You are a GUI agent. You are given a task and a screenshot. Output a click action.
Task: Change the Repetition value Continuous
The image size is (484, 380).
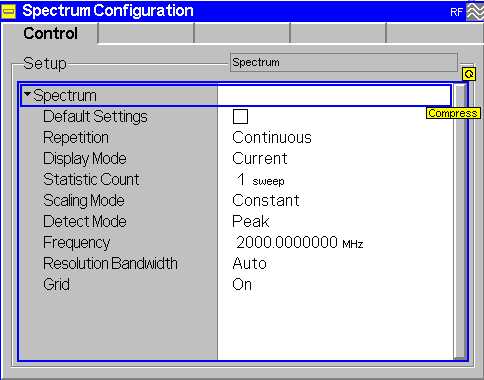pyautogui.click(x=272, y=138)
